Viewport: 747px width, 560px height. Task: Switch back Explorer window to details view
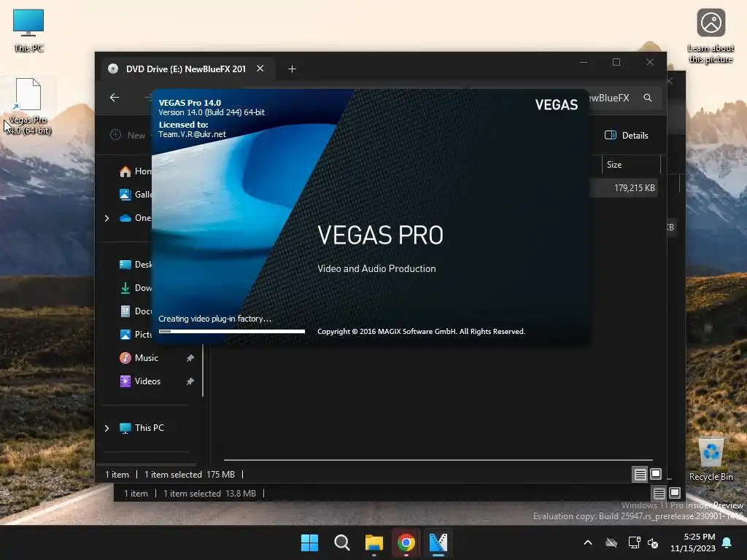tap(659, 494)
